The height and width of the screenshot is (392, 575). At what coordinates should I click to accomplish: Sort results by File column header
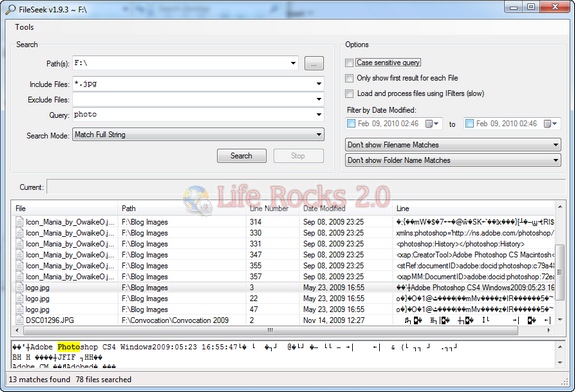coord(64,208)
